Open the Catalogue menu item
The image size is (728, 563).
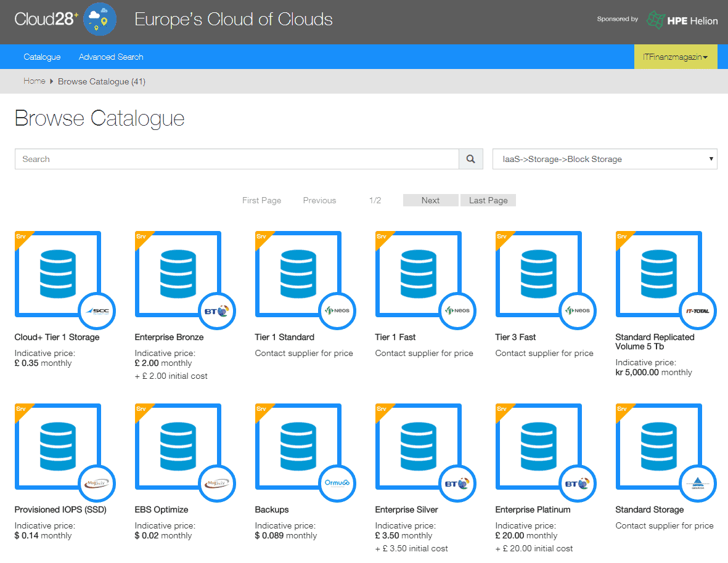(43, 57)
